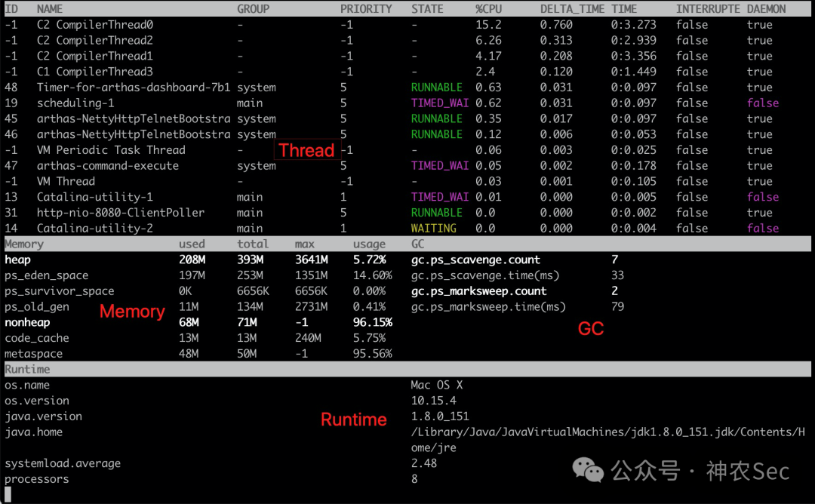Click Timer-for-arthas-dashboard-7b1 thread name
The image size is (815, 504).
point(133,88)
